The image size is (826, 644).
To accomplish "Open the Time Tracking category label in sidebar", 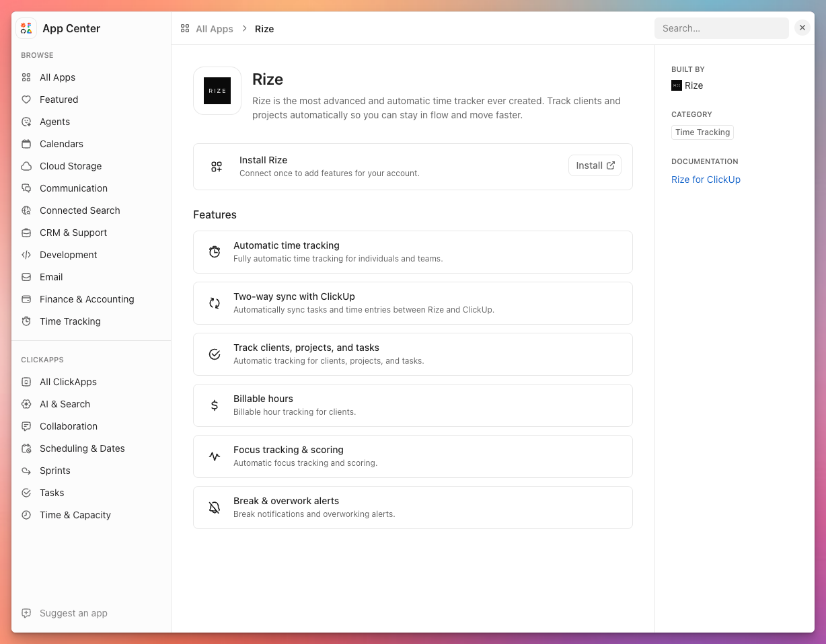I will (x=70, y=321).
